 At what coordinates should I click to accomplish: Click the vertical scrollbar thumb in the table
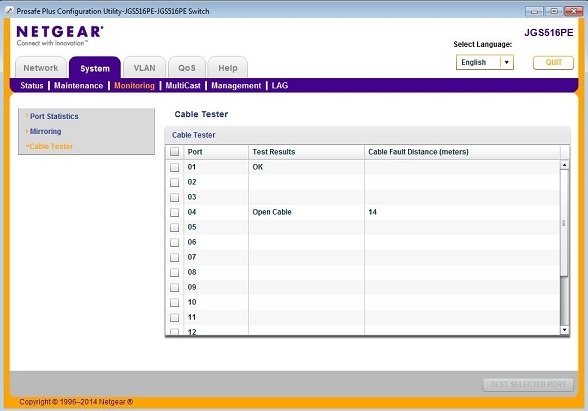coord(564,223)
